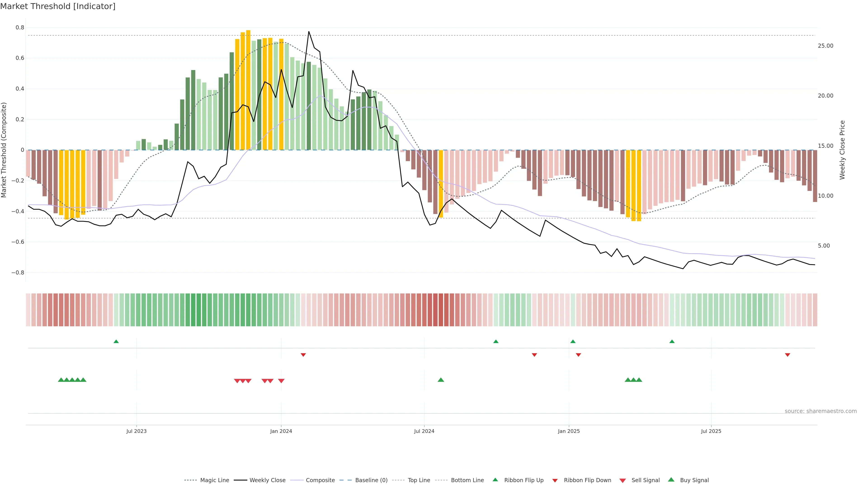
Task: Toggle the Baseline (0) legend entry
Action: tap(371, 480)
